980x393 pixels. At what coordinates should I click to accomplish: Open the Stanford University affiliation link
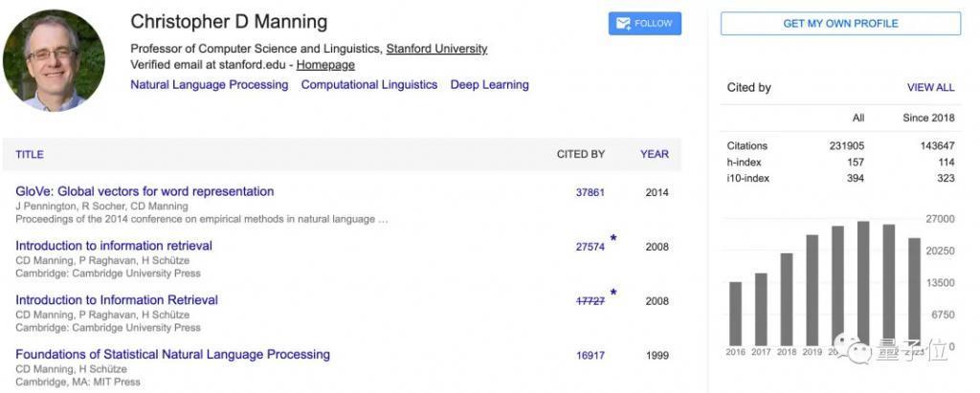pyautogui.click(x=436, y=49)
